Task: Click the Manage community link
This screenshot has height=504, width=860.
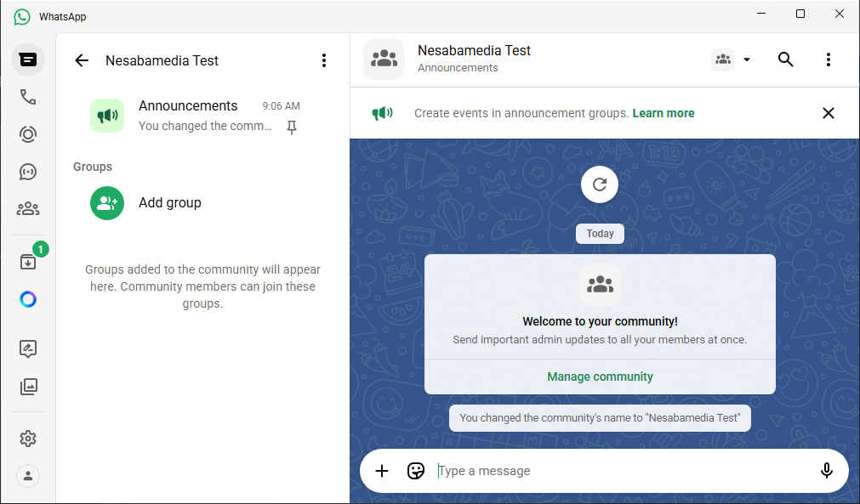Action: (x=600, y=377)
